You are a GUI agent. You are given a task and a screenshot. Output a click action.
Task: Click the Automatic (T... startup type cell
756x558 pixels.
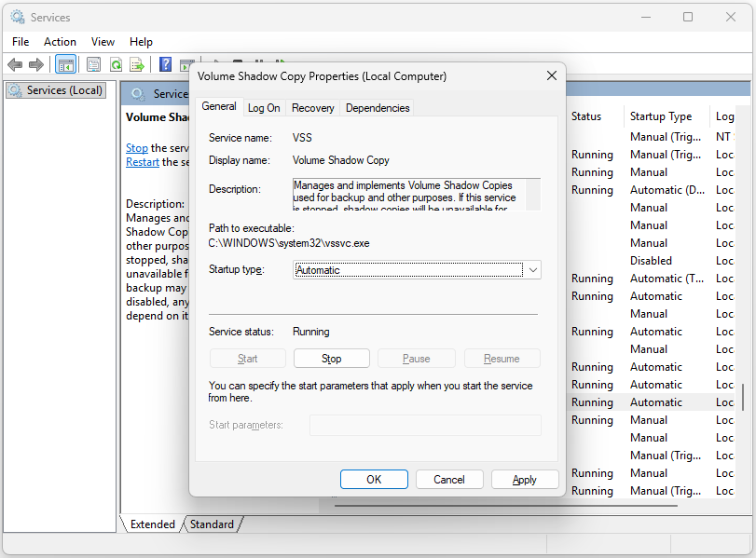pyautogui.click(x=667, y=279)
